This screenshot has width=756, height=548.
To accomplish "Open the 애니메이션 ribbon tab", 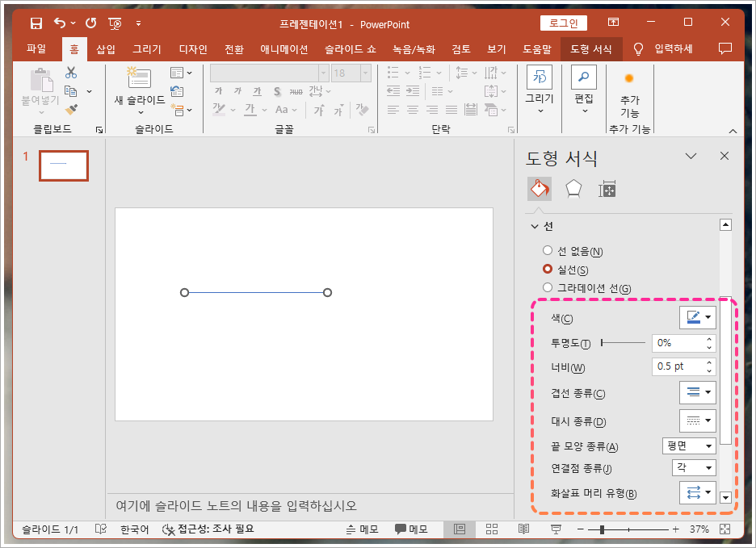I will click(x=284, y=48).
